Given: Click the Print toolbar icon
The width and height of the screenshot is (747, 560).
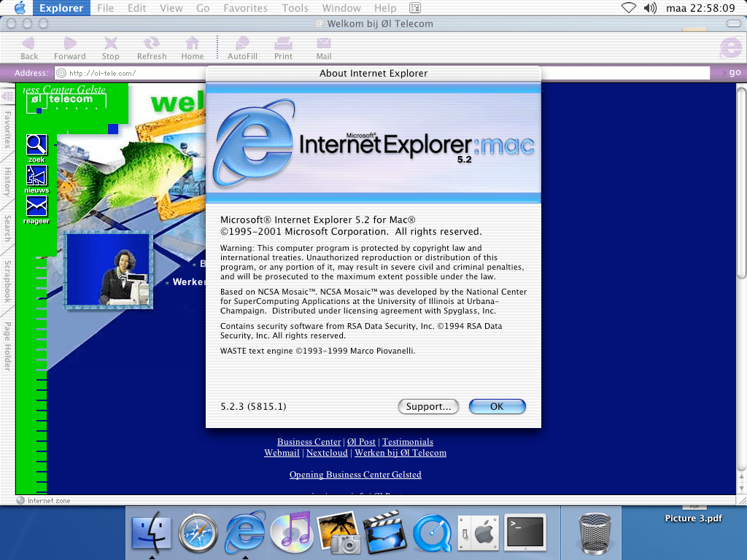Looking at the screenshot, I should [x=283, y=44].
